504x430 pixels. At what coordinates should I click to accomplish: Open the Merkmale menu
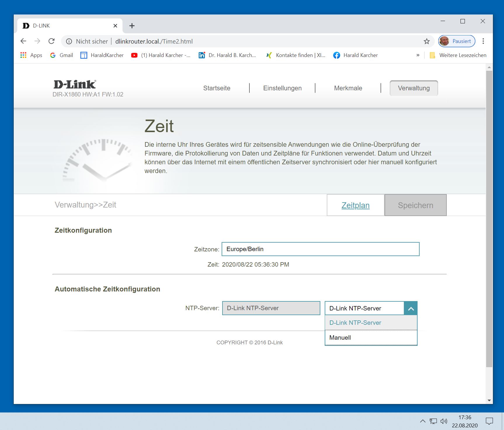coord(348,88)
